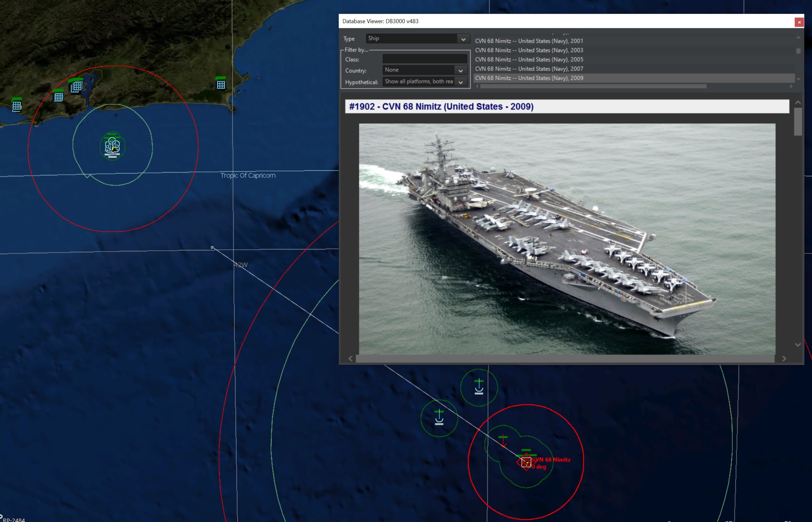Open the Type dropdown showing Ship
The height and width of the screenshot is (522, 812).
(x=417, y=38)
